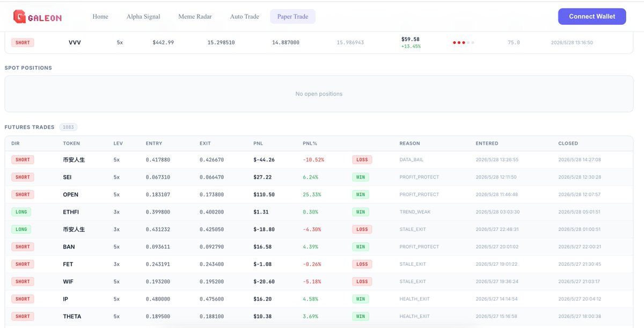Click the $59.58 profit value
The width and height of the screenshot is (644, 328).
coord(410,39)
